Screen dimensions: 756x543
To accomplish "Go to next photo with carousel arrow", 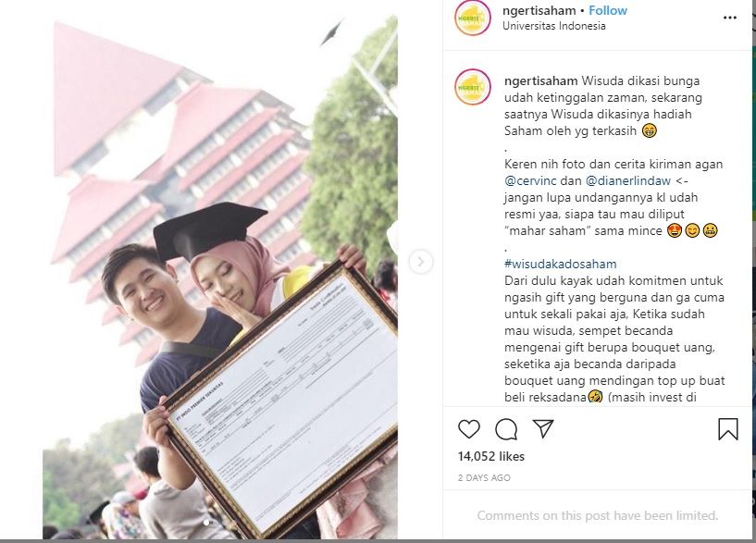I will (420, 262).
